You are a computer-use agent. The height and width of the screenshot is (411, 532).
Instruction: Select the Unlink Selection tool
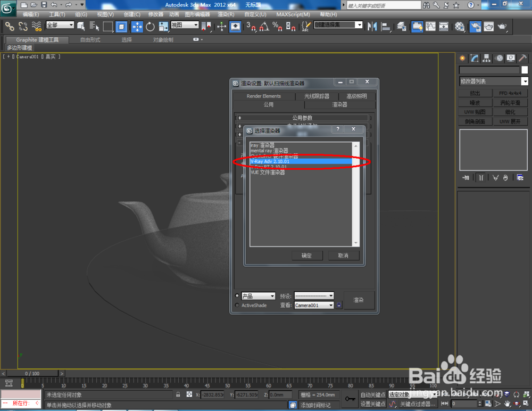[x=23, y=26]
